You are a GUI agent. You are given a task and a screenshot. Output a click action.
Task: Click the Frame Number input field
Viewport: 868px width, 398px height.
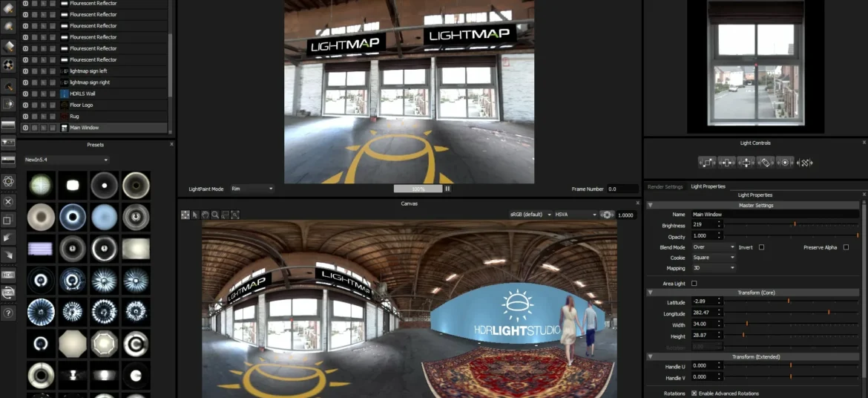pyautogui.click(x=622, y=189)
